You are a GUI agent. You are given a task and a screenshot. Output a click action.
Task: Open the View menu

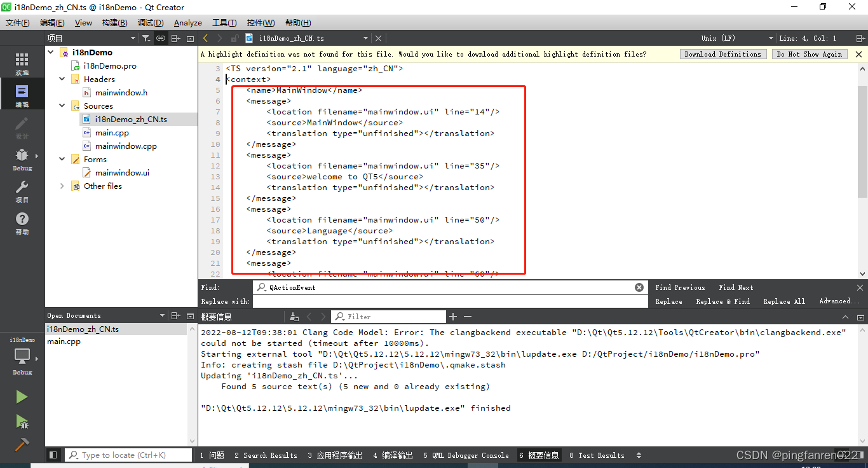tap(83, 22)
